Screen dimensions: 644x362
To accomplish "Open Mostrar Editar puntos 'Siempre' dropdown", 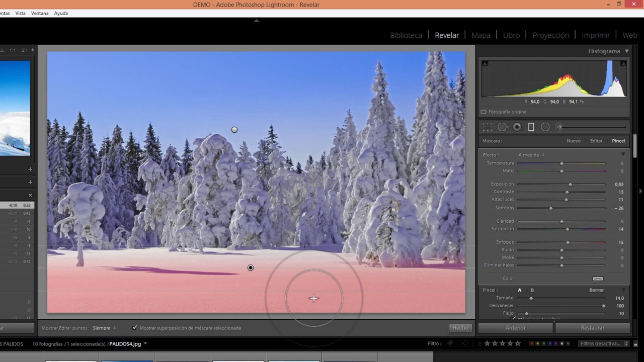I will [x=104, y=328].
